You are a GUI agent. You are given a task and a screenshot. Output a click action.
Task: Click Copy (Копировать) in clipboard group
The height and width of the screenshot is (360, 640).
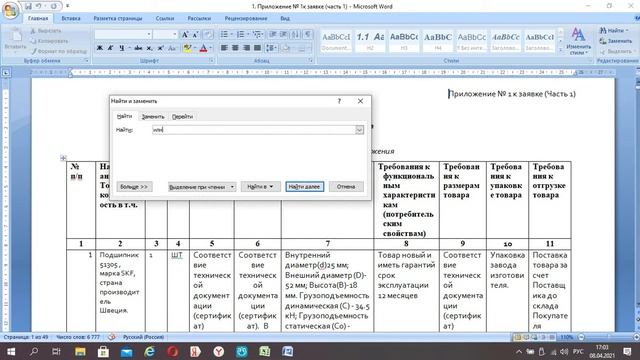tap(49, 41)
